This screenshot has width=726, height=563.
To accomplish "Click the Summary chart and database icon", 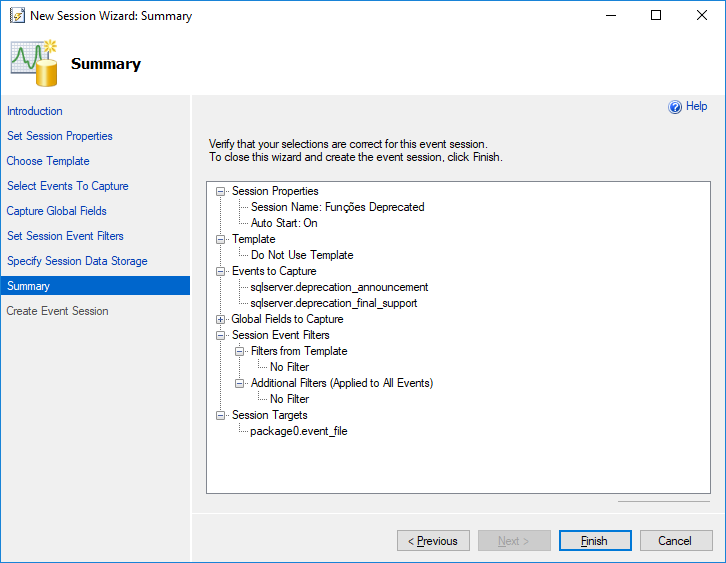I will [x=34, y=63].
